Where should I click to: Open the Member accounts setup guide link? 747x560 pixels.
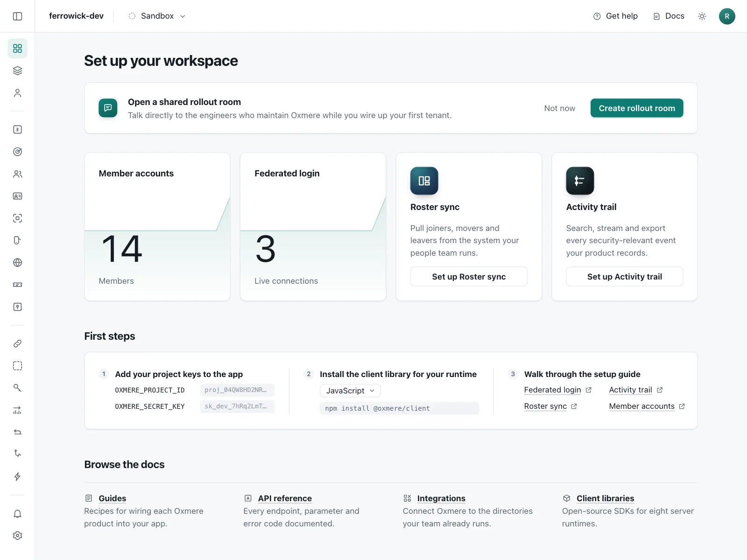647,406
